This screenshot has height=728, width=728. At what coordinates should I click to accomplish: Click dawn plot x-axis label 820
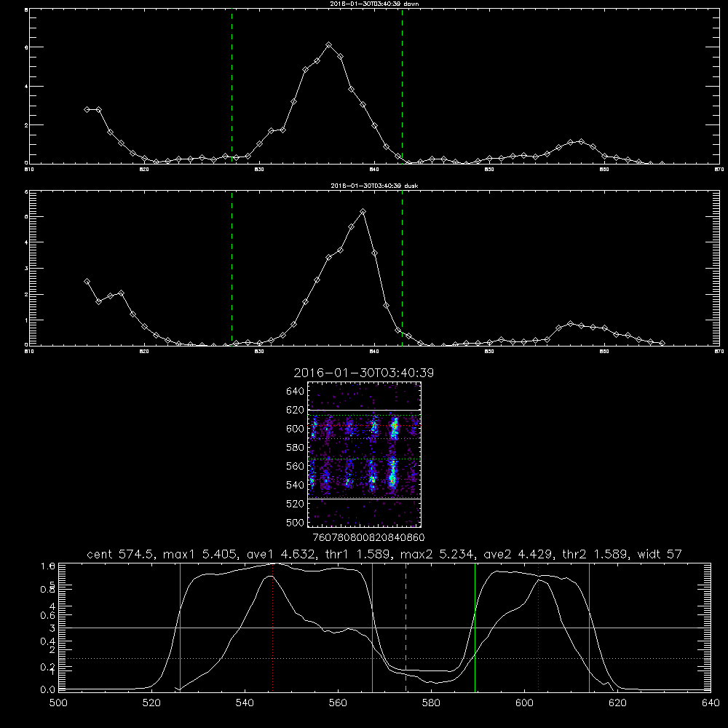tap(144, 170)
